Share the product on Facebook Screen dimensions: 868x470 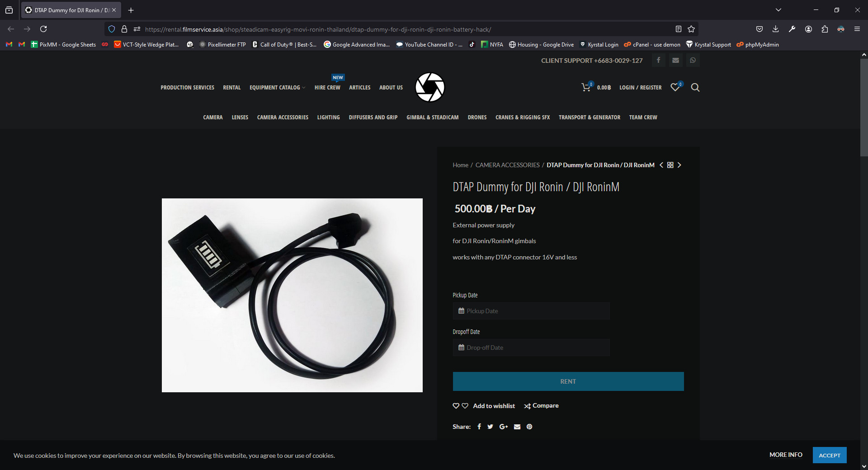tap(479, 427)
